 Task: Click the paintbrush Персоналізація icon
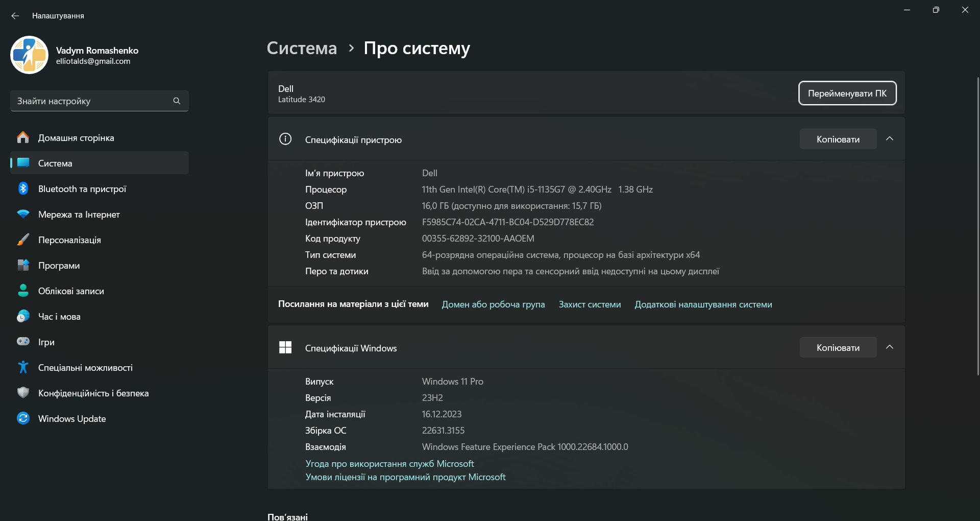[23, 240]
